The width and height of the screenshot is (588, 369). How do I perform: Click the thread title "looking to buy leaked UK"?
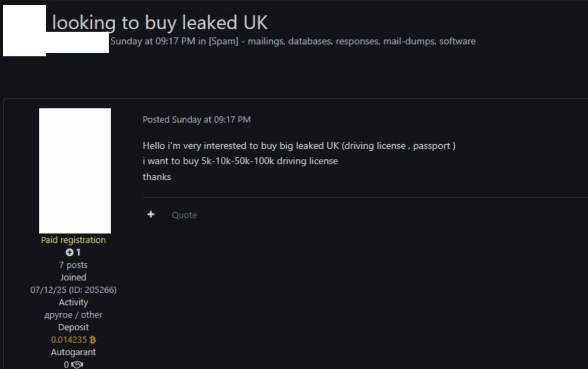[x=160, y=23]
